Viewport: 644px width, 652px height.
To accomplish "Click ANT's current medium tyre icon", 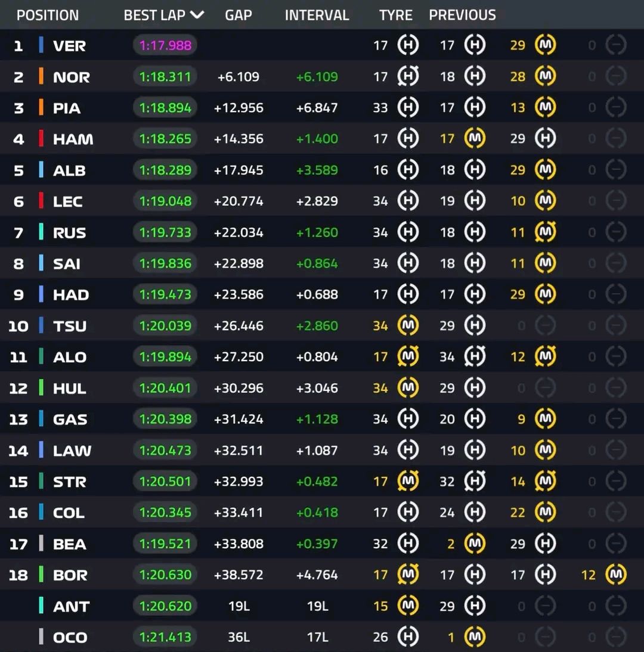I will point(408,606).
